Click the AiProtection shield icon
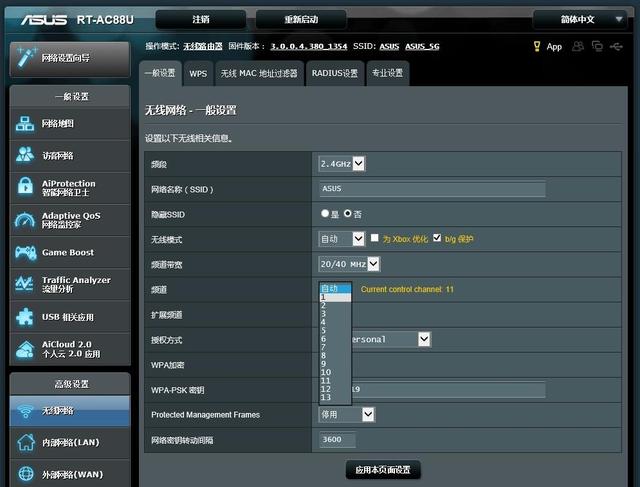Viewport: 640px width, 487px height. coord(25,188)
